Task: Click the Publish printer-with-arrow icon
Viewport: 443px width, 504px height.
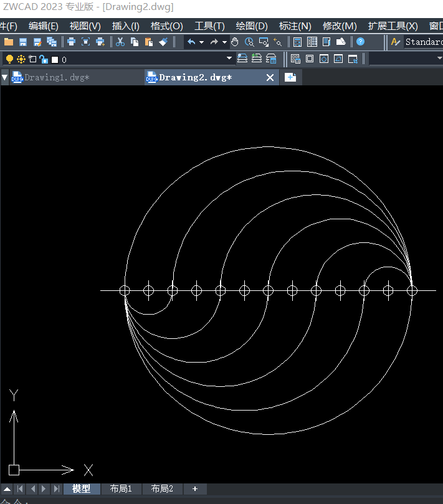Action: tap(100, 42)
